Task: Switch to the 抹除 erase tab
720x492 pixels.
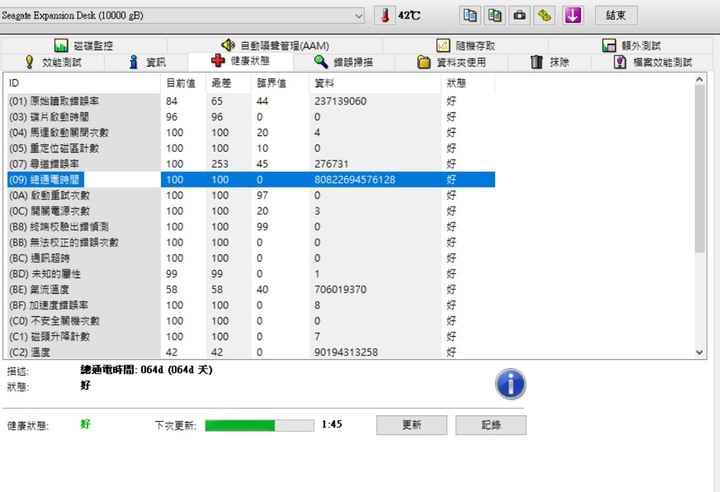Action: 549,62
